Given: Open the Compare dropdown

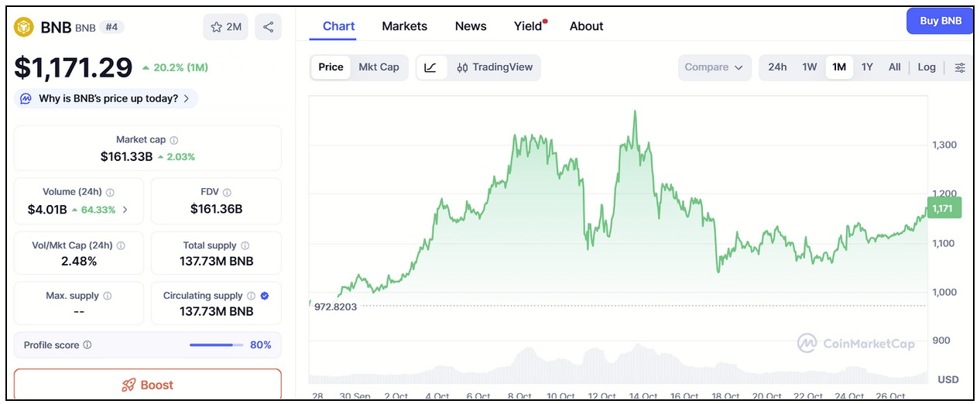Looking at the screenshot, I should [714, 67].
